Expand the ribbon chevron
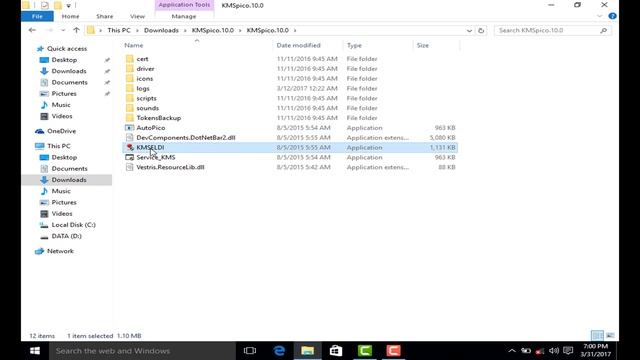The height and width of the screenshot is (360, 640). tap(599, 16)
